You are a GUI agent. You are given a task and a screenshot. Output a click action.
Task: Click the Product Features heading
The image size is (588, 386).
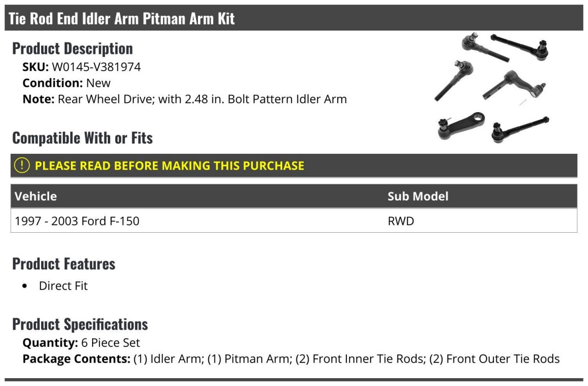point(64,264)
